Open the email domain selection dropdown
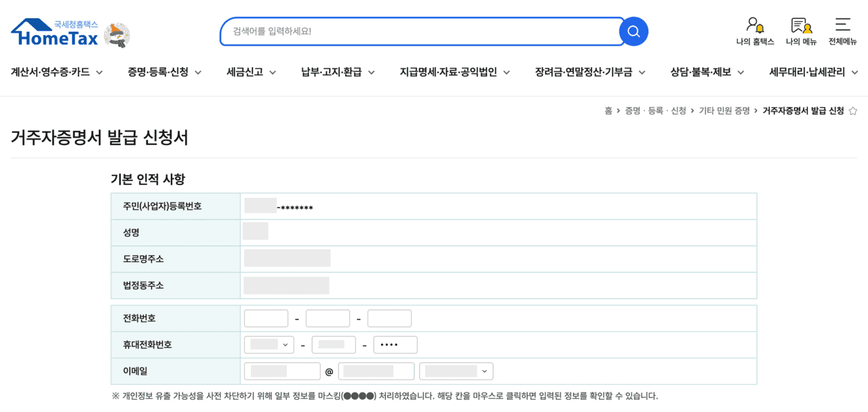Image resolution: width=868 pixels, height=412 pixels. 455,371
